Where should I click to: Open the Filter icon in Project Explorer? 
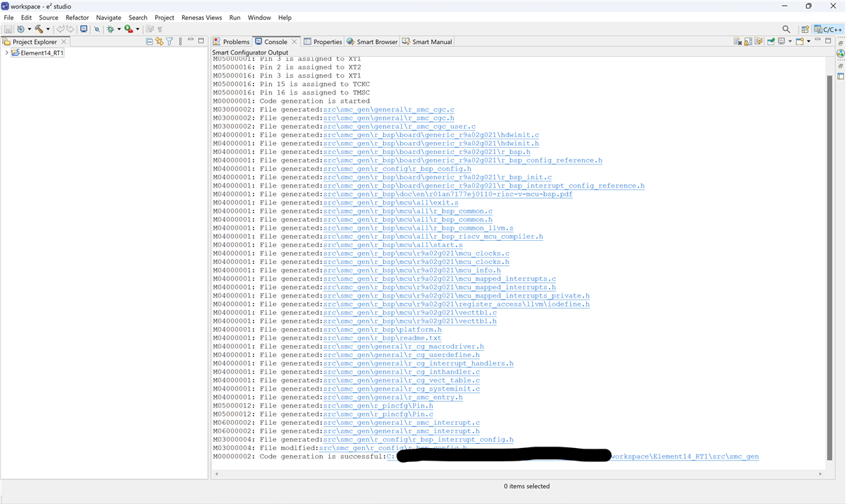pos(169,42)
